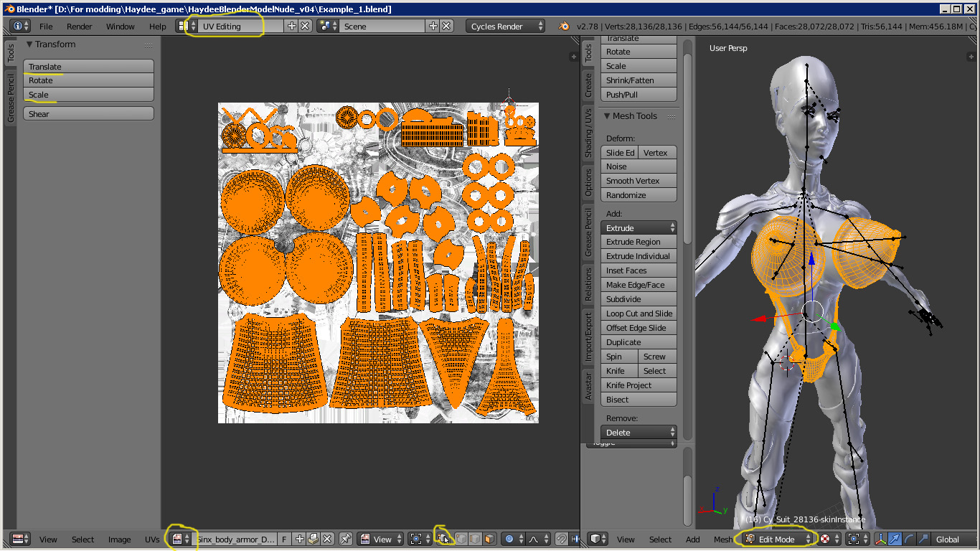Browse images to link in UV editor
Image resolution: width=980 pixels, height=551 pixels.
pyautogui.click(x=180, y=539)
